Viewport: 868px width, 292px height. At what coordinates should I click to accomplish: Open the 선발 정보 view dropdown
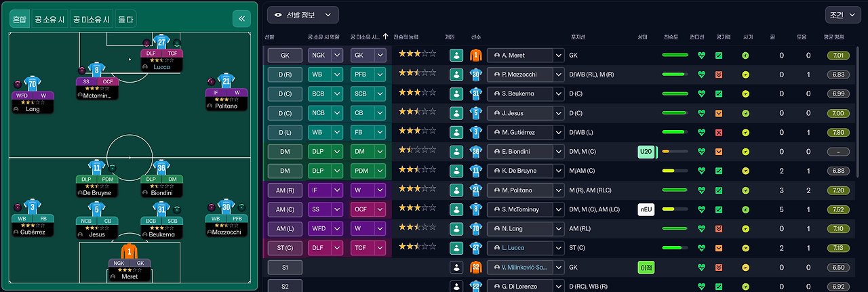pyautogui.click(x=303, y=15)
